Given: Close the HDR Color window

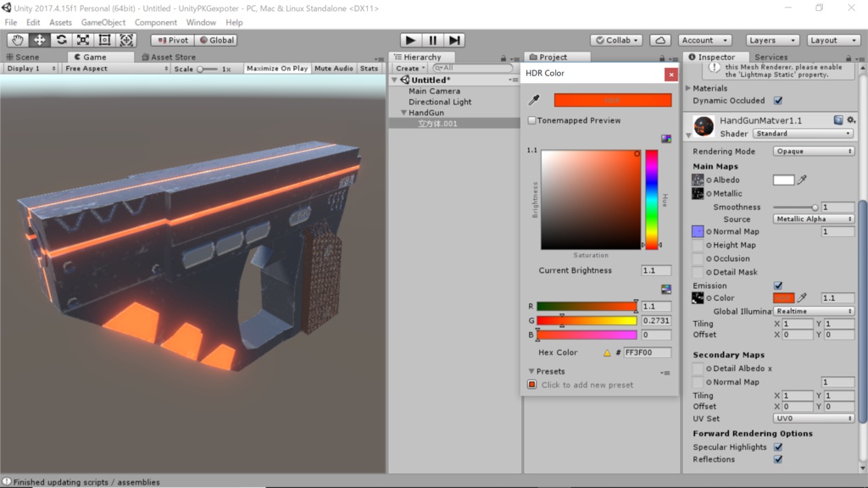Looking at the screenshot, I should click(x=671, y=75).
